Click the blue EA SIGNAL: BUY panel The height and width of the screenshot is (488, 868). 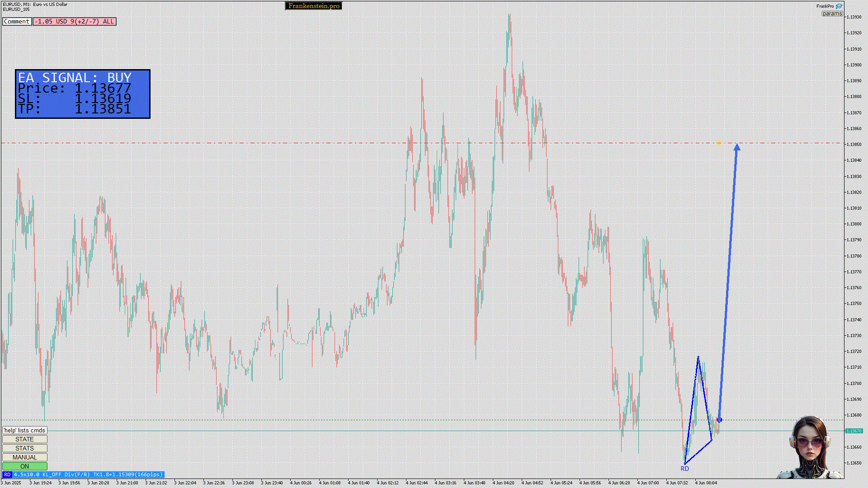tap(83, 94)
